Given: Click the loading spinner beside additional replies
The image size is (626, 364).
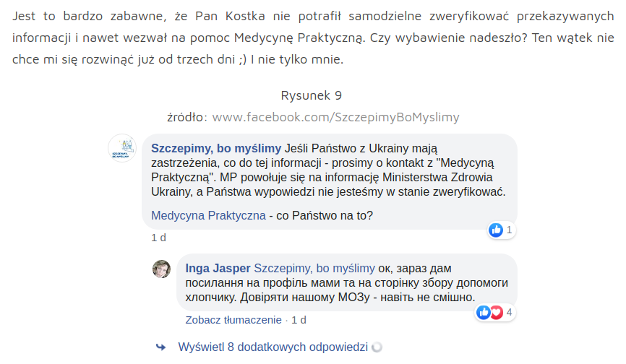Looking at the screenshot, I should 376,347.
